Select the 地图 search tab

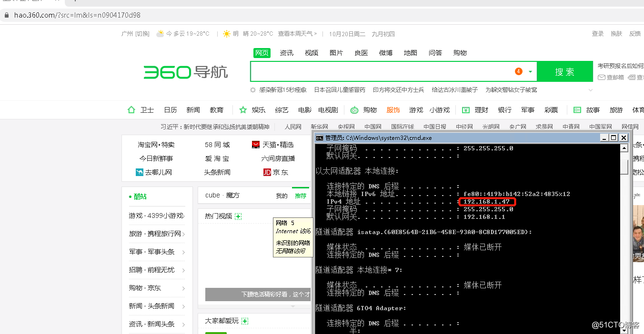[411, 53]
